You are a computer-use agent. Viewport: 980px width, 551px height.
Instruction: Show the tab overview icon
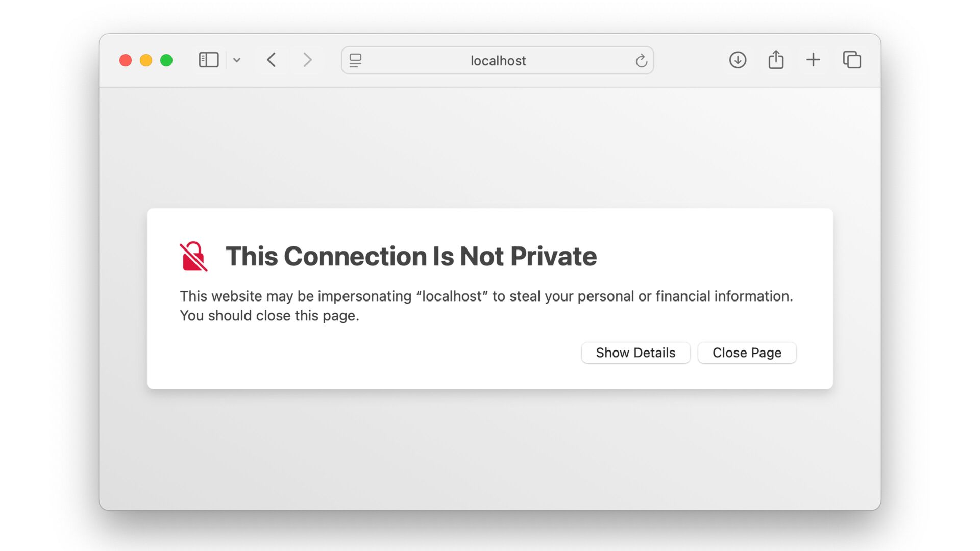(x=852, y=60)
